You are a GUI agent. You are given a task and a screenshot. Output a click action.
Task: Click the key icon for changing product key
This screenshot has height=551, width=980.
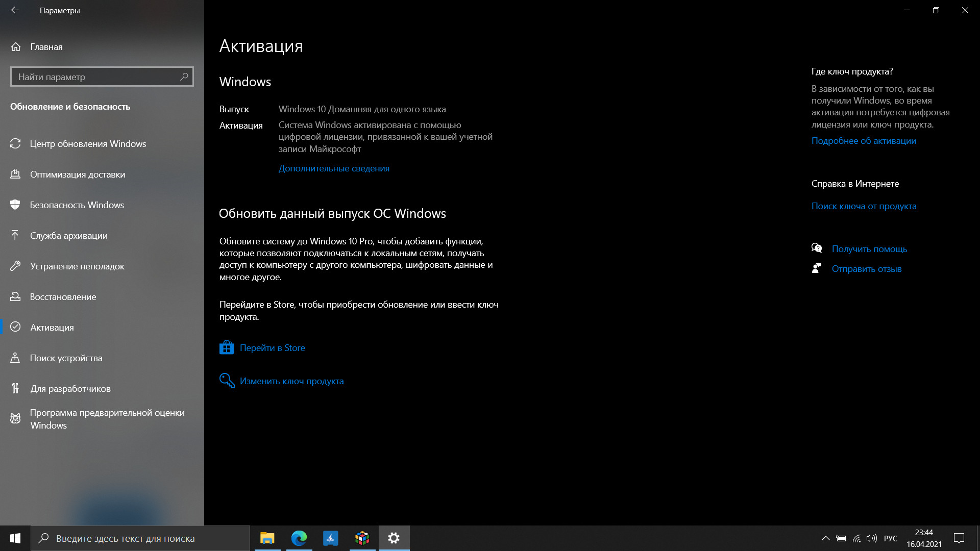227,381
